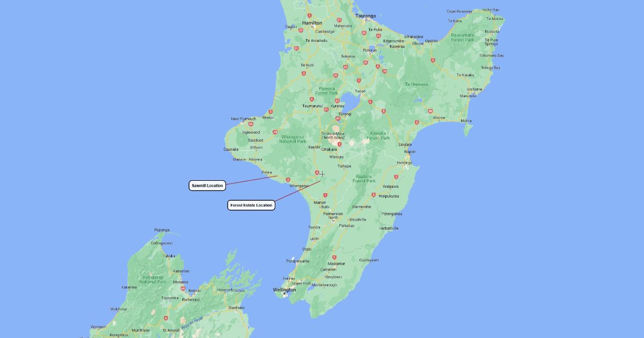The image size is (644, 338).
Task: Select the Gisborne town label
Action: click(x=474, y=89)
